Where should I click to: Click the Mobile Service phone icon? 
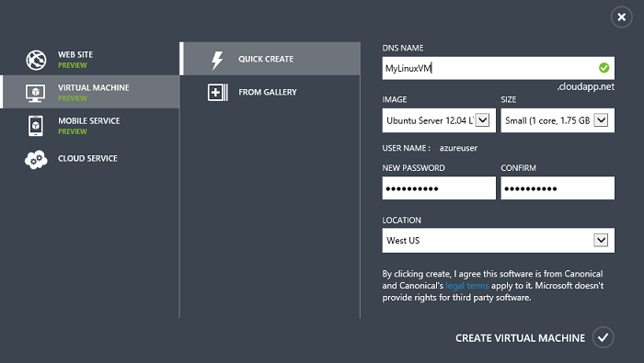[36, 126]
